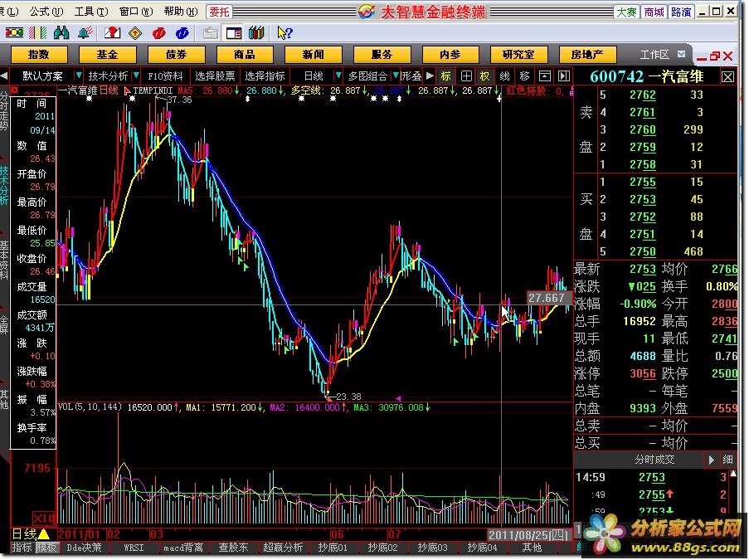The width and height of the screenshot is (749, 560).
Task: Open the 工作区 dropdown arrow
Action: tap(681, 55)
